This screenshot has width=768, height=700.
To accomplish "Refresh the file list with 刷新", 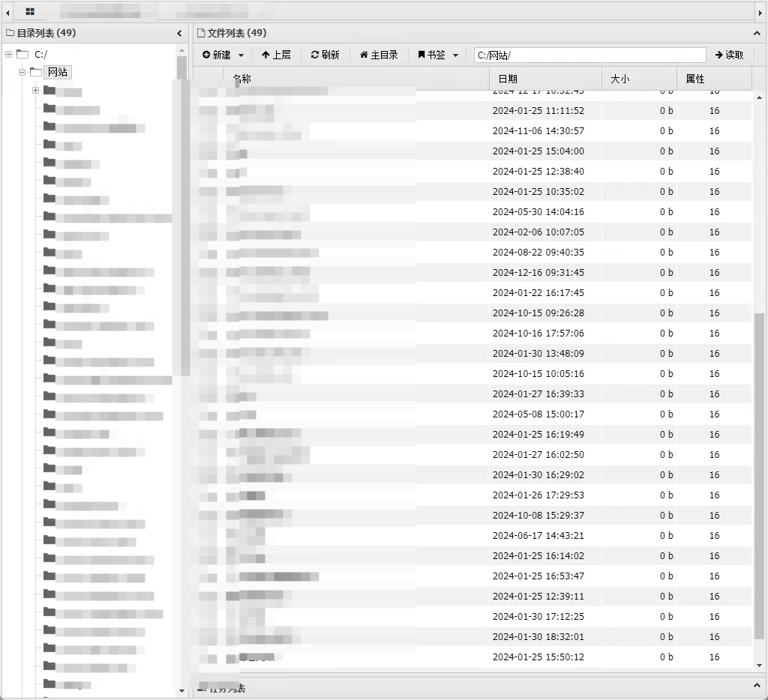I will tap(325, 55).
